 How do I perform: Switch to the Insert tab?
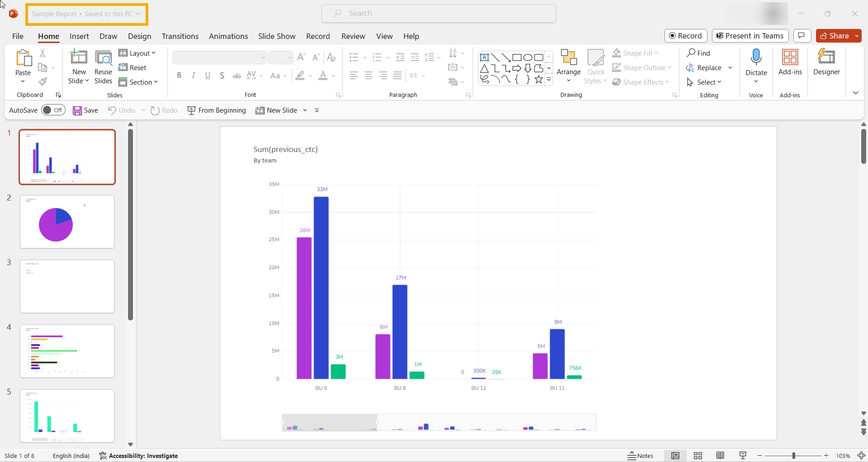[x=79, y=36]
